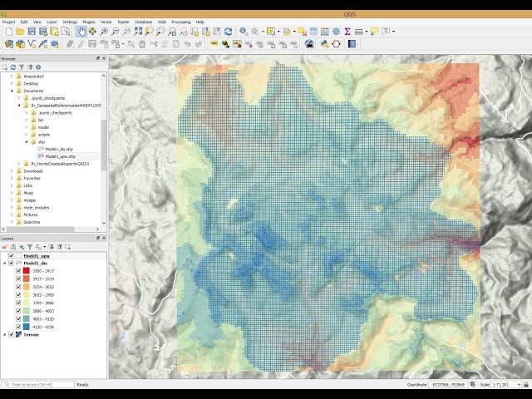Image resolution: width=532 pixels, height=399 pixels.
Task: Uncheck the 4120 - 4238 legend class
Action: click(x=18, y=327)
